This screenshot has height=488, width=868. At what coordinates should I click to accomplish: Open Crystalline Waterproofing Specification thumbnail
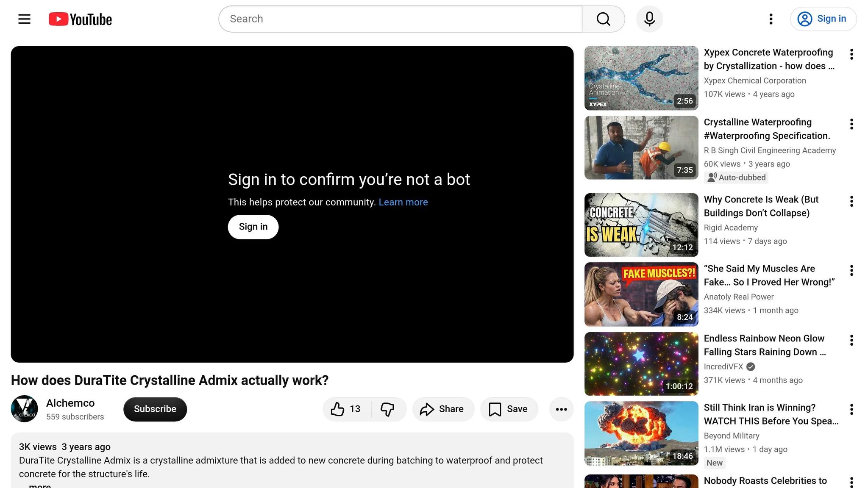tap(641, 148)
